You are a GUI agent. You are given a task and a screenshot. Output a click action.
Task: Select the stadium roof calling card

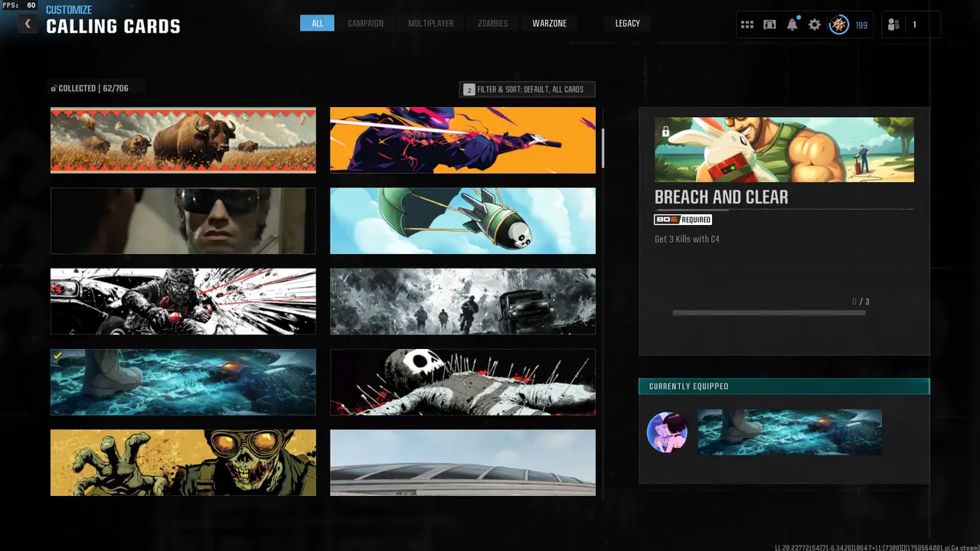click(x=462, y=462)
